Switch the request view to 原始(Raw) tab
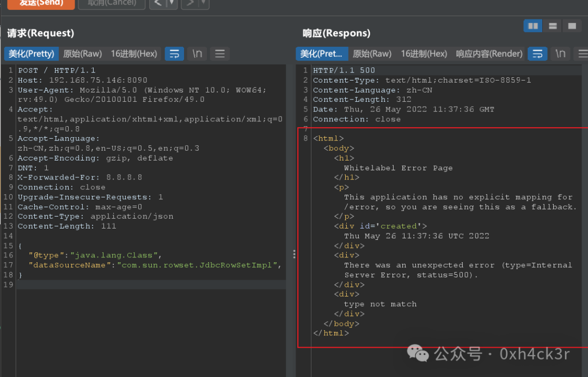This screenshot has height=377, width=588. [83, 54]
